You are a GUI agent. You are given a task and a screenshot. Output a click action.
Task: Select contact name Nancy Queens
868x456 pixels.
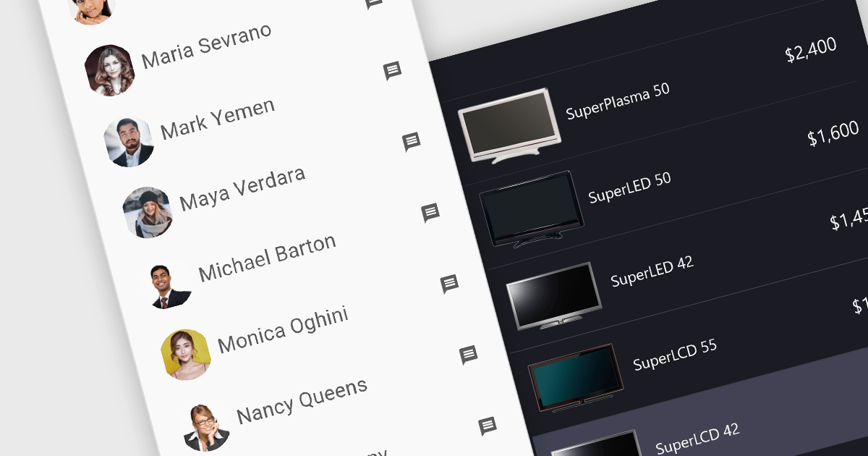(302, 400)
